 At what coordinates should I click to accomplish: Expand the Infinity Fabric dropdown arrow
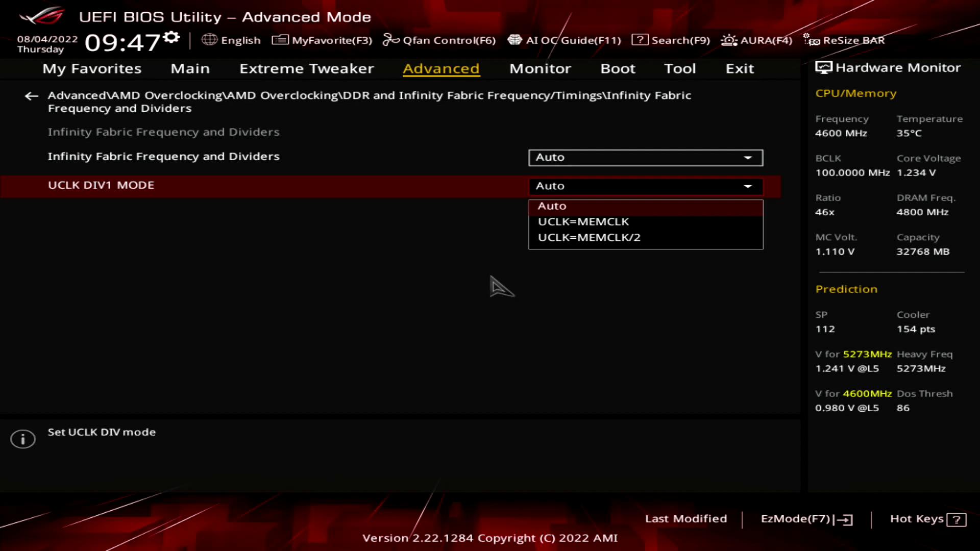tap(748, 158)
